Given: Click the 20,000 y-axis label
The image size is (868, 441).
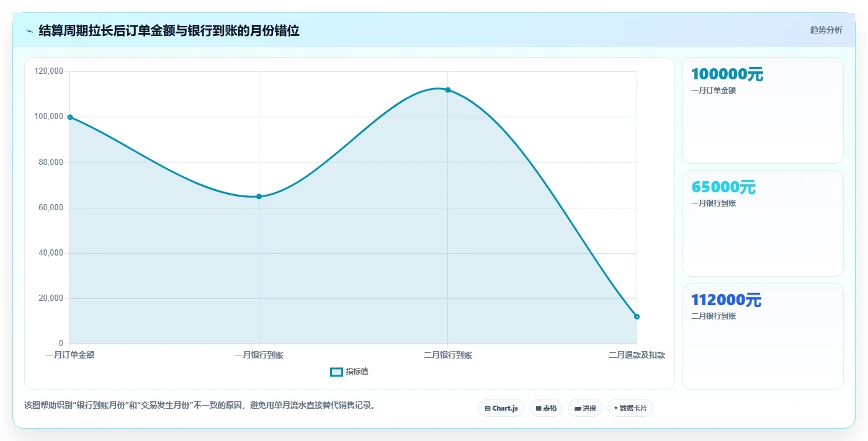Looking at the screenshot, I should click(51, 298).
